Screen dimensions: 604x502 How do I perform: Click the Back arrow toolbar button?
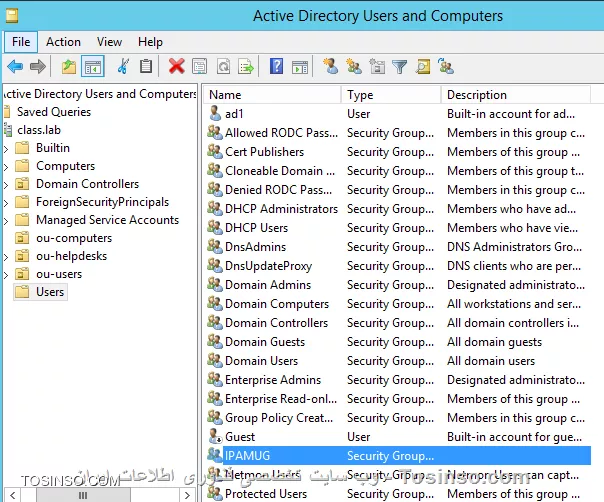coord(15,67)
